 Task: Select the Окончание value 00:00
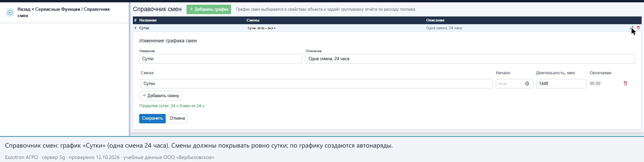pyautogui.click(x=595, y=84)
